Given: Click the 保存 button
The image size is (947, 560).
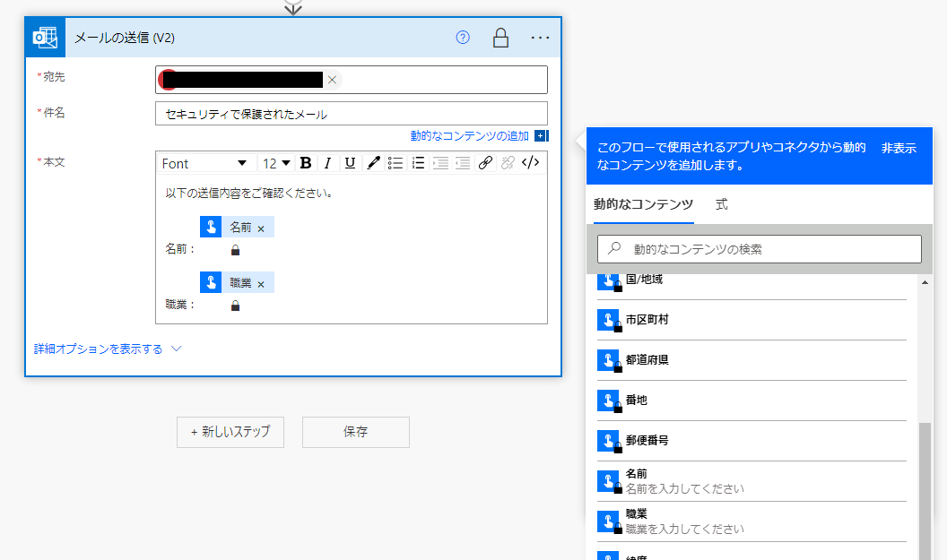Looking at the screenshot, I should 356,432.
